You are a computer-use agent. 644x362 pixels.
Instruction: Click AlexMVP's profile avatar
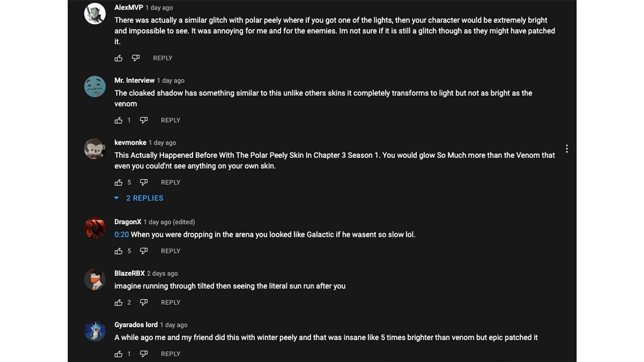point(95,14)
